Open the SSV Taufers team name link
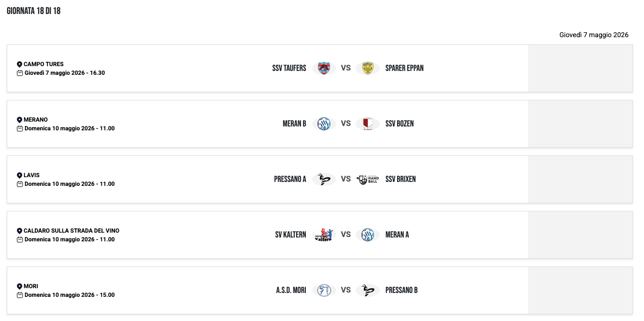Image resolution: width=644 pixels, height=321 pixels. 289,68
